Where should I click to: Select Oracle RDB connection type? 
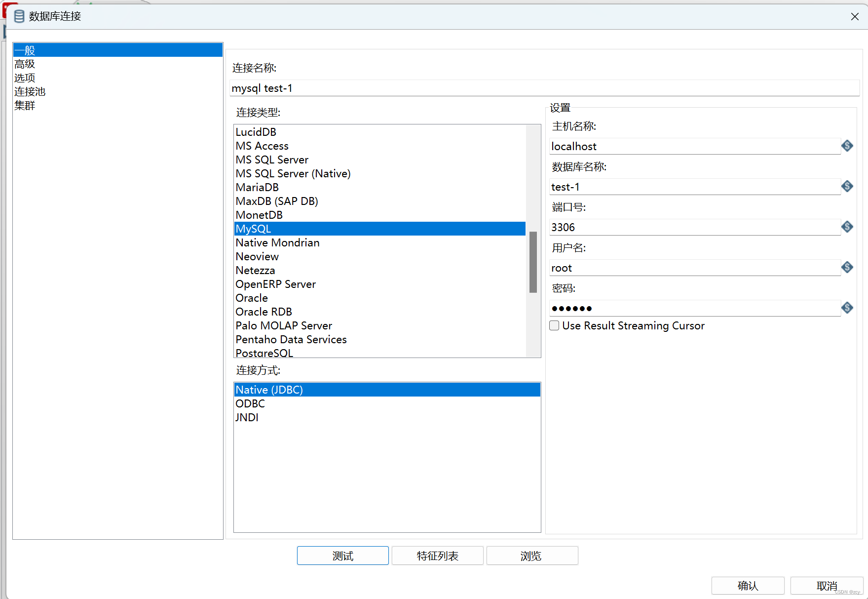pos(380,312)
